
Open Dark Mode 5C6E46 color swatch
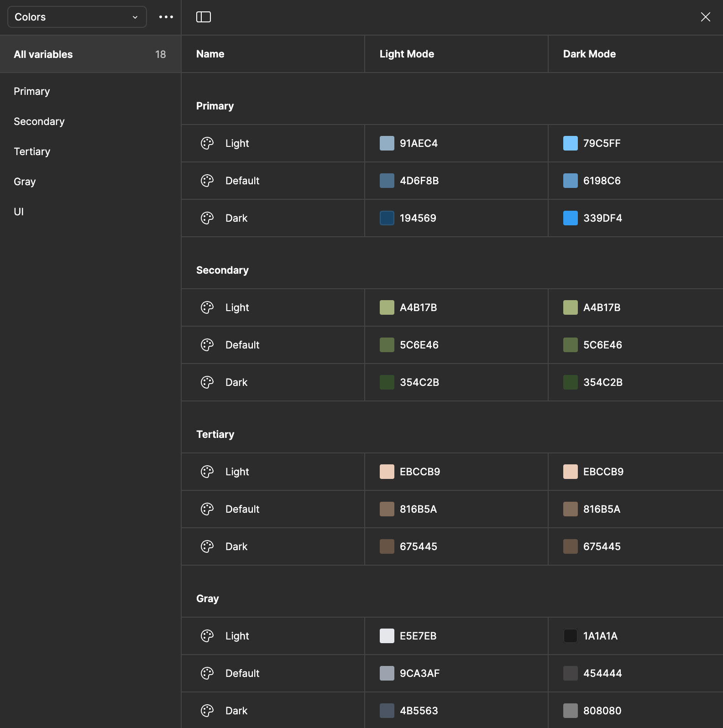coord(571,345)
